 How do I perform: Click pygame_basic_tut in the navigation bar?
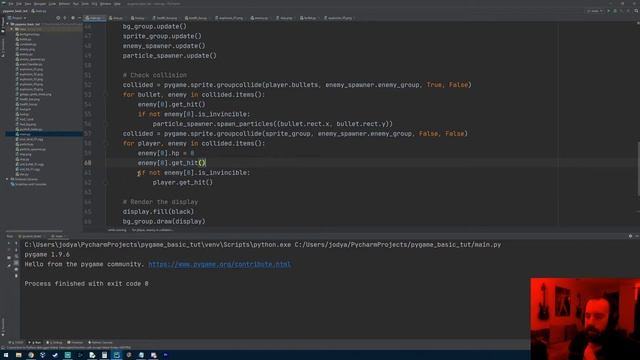pyautogui.click(x=15, y=11)
